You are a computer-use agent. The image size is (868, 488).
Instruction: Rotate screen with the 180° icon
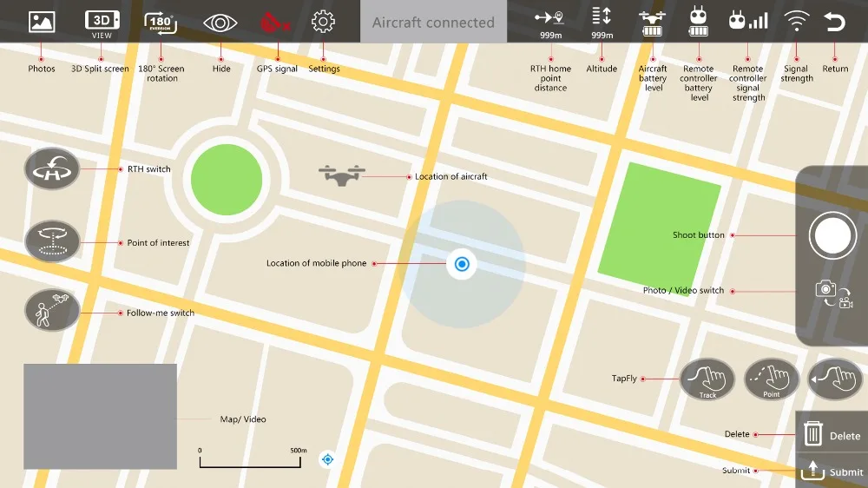tap(161, 23)
